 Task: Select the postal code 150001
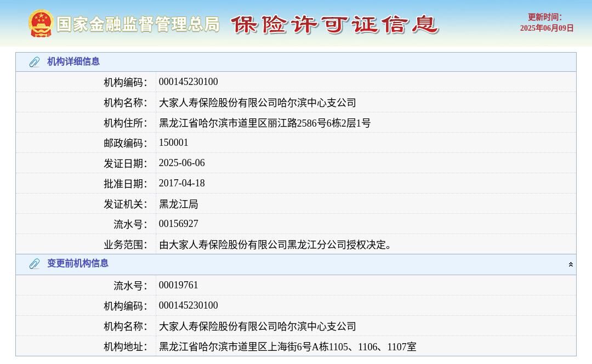pyautogui.click(x=173, y=143)
